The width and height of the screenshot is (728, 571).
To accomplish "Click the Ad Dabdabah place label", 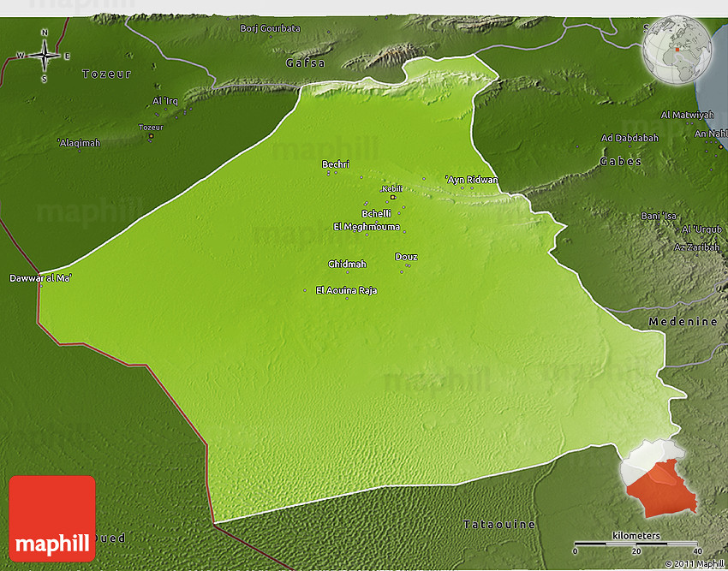I will click(630, 138).
